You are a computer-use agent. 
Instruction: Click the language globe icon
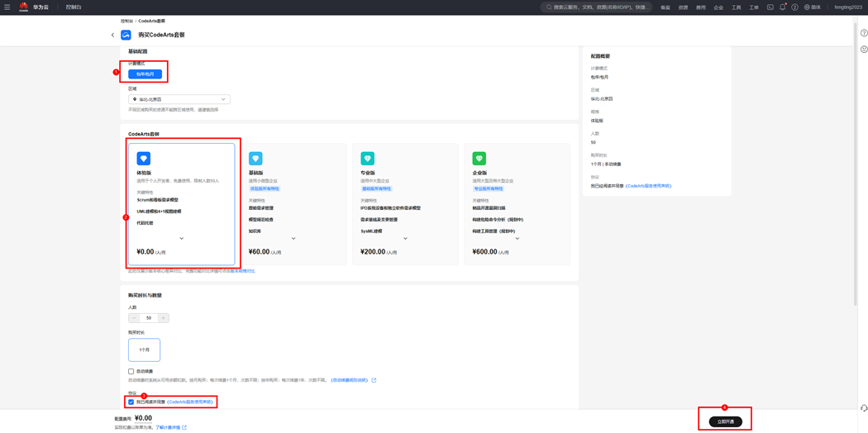point(807,7)
